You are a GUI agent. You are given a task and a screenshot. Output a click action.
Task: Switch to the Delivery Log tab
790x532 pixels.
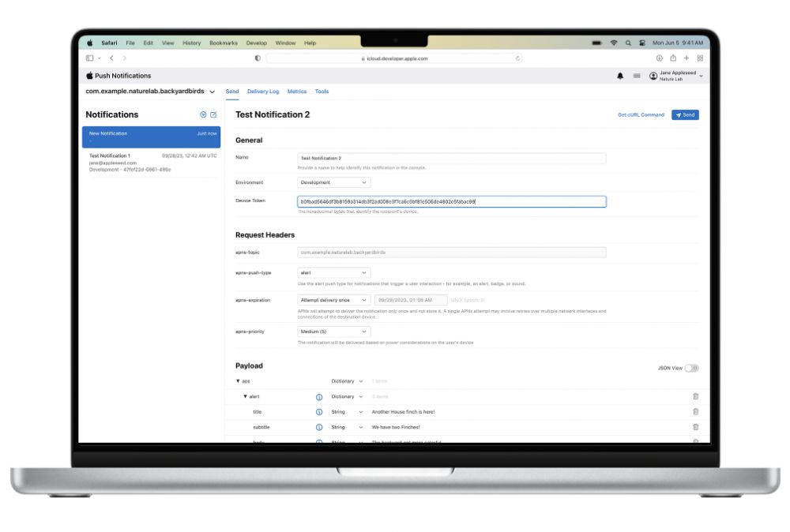263,92
